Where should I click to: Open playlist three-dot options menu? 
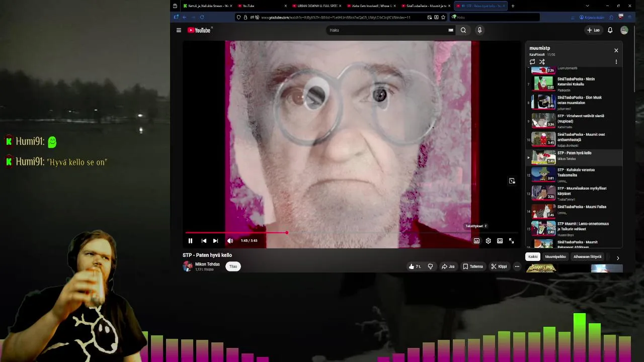616,62
